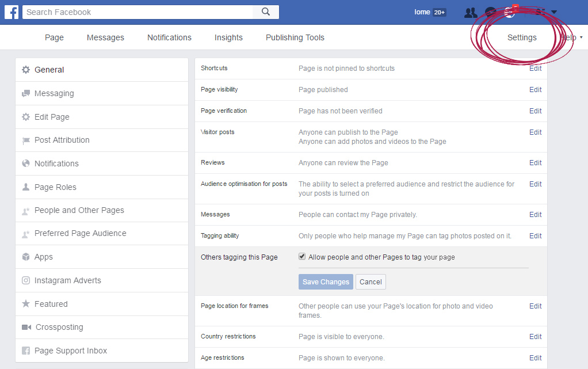Viewport: 588px width, 369px height.
Task: Click the Page Roles person icon
Action: pyautogui.click(x=26, y=187)
